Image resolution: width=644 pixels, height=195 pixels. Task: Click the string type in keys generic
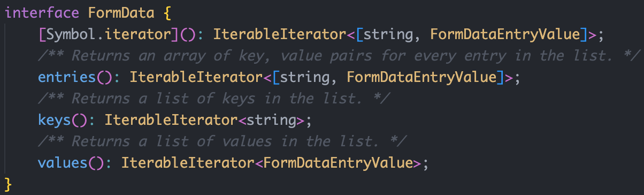271,120
